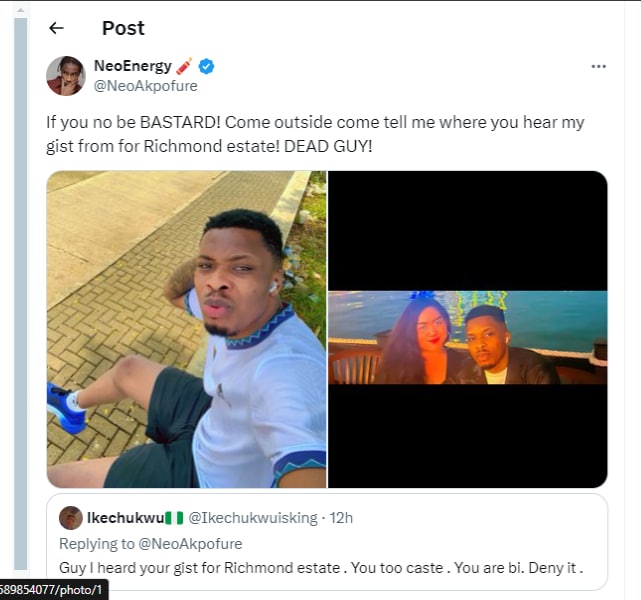Click the "Post" page heading

click(x=123, y=28)
